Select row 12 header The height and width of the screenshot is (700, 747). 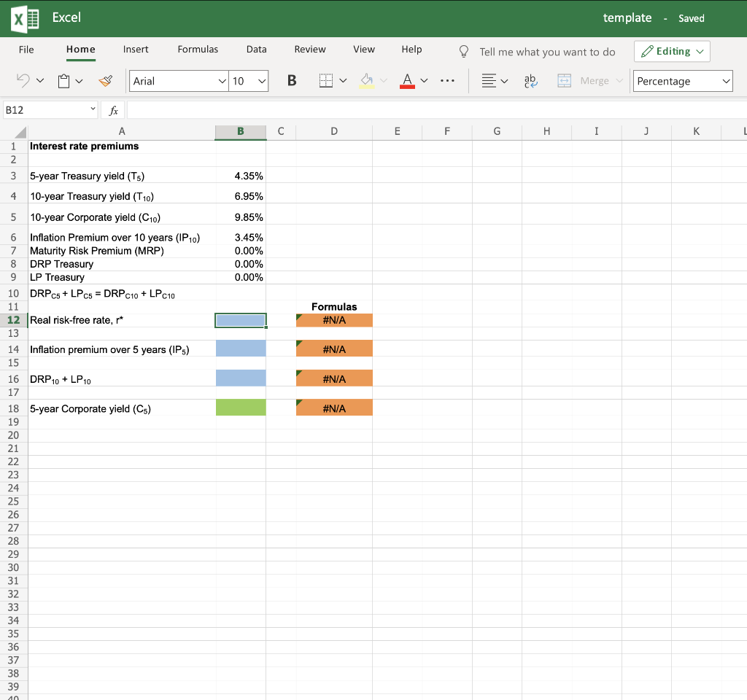tap(13, 320)
